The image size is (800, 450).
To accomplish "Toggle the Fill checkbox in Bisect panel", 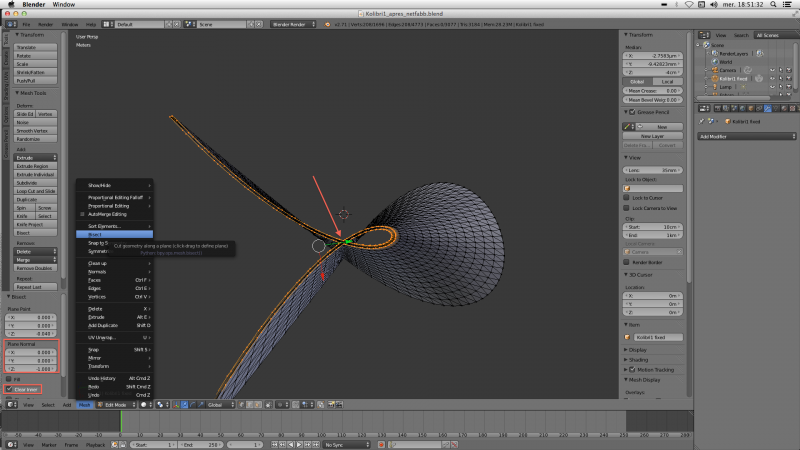I will 9,379.
